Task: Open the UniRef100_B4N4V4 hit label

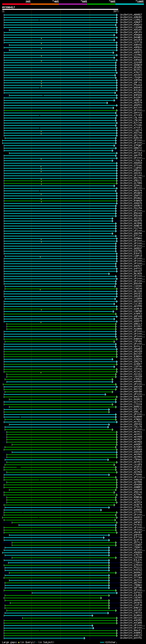Action: coord(131,339)
